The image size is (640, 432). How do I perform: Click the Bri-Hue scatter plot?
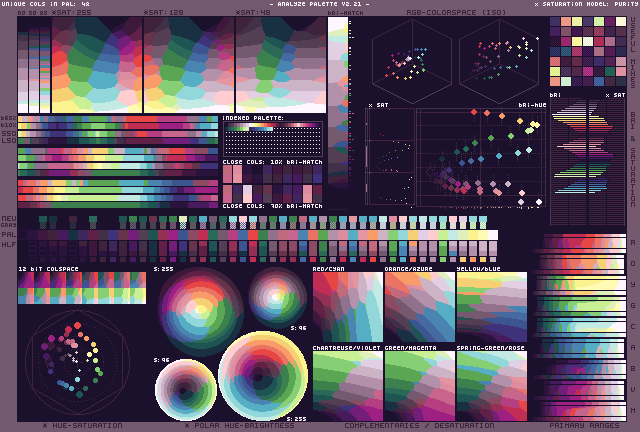(480, 165)
